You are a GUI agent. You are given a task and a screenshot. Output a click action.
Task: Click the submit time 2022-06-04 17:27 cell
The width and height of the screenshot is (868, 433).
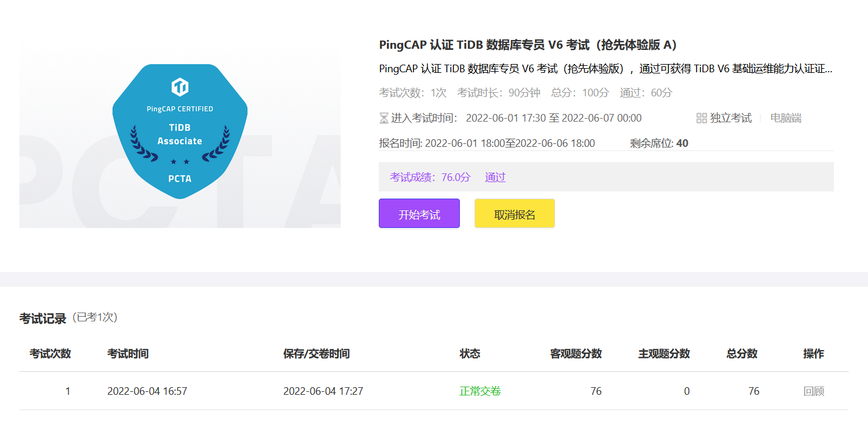coord(323,391)
